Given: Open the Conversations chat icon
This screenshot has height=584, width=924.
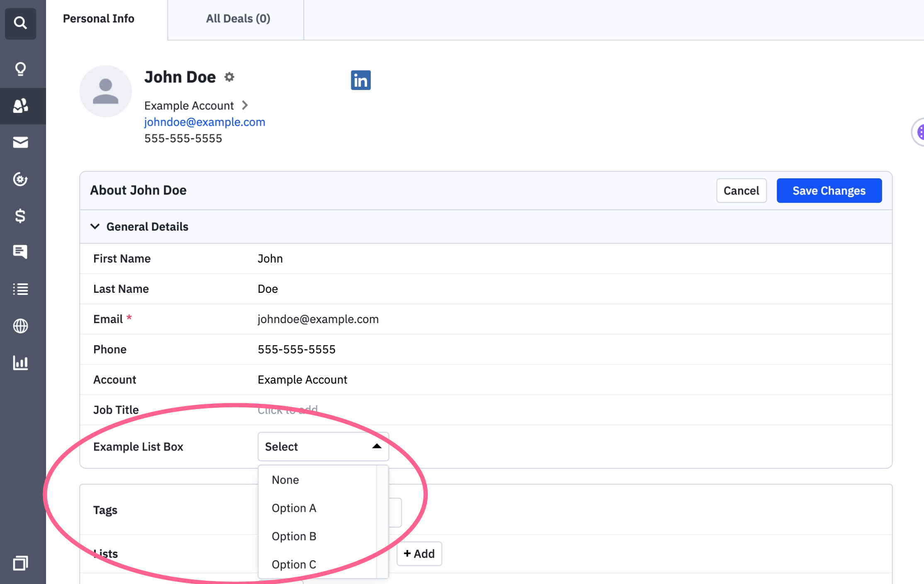Looking at the screenshot, I should point(20,252).
